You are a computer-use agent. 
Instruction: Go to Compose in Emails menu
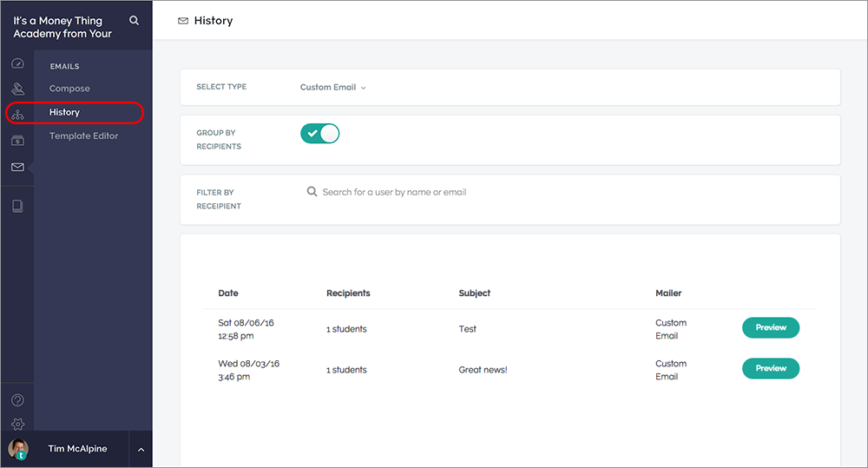pos(69,88)
